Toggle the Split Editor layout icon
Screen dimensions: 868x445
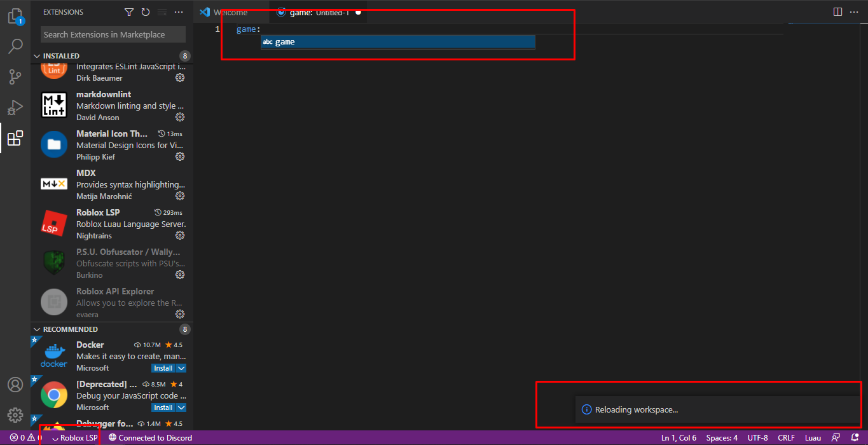[x=836, y=11]
